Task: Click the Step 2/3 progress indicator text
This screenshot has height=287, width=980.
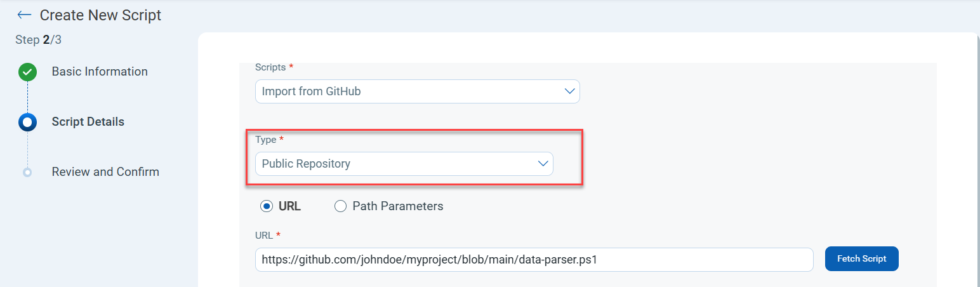Action: [x=38, y=40]
